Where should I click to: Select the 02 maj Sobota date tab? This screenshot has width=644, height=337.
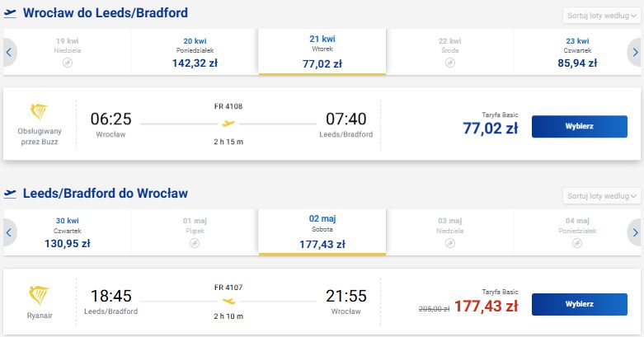click(x=322, y=232)
